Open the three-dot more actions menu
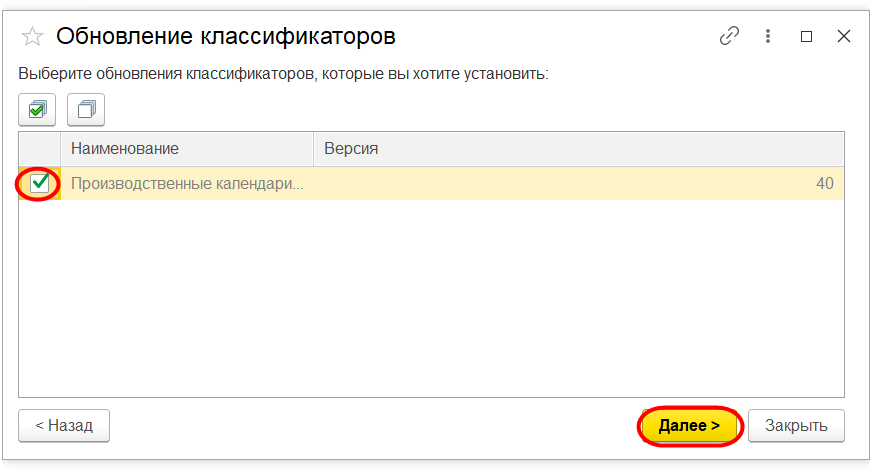The height and width of the screenshot is (473, 870). coord(768,36)
